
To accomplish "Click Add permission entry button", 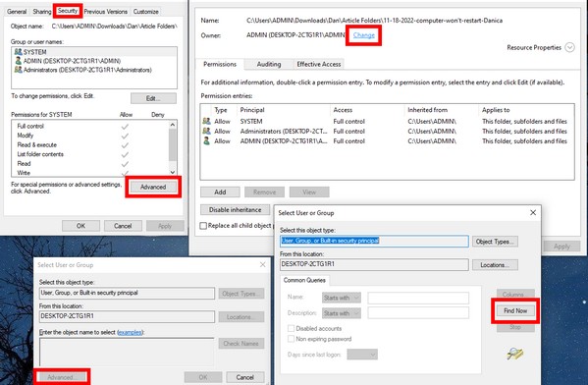I will pyautogui.click(x=220, y=192).
